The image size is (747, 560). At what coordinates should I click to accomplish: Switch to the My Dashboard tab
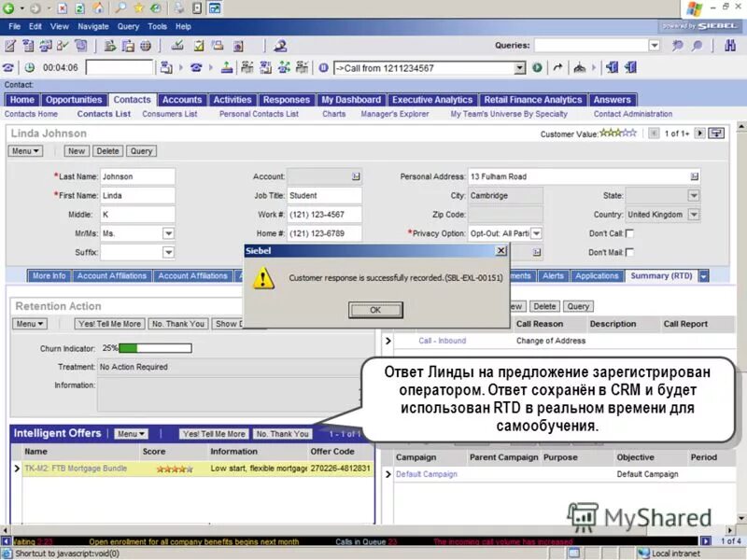(351, 100)
